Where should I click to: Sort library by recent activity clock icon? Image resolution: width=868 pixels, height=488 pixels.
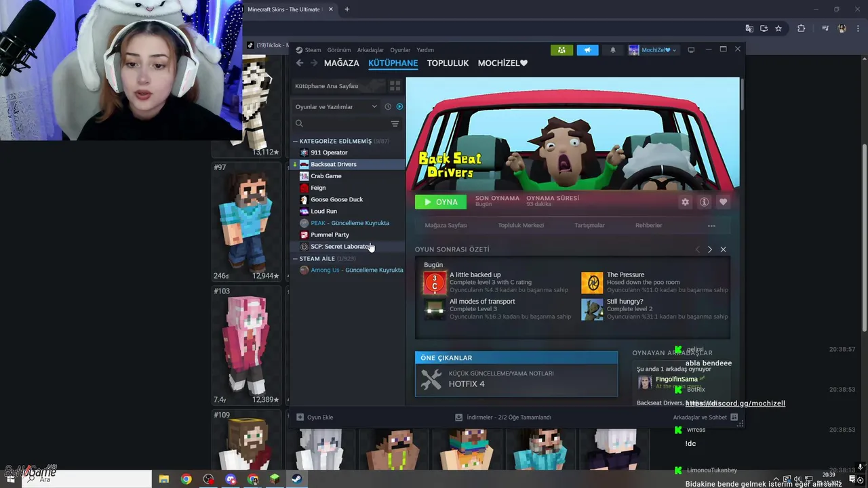pyautogui.click(x=388, y=106)
